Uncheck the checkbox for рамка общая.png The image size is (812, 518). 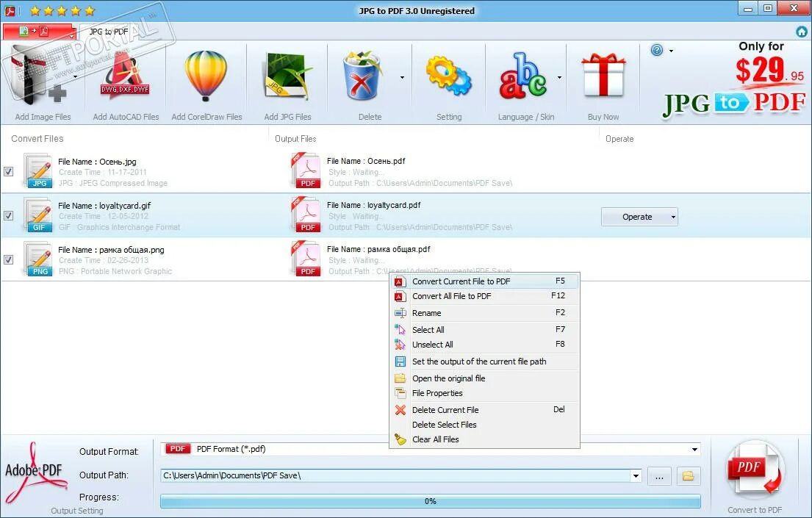click(8, 259)
